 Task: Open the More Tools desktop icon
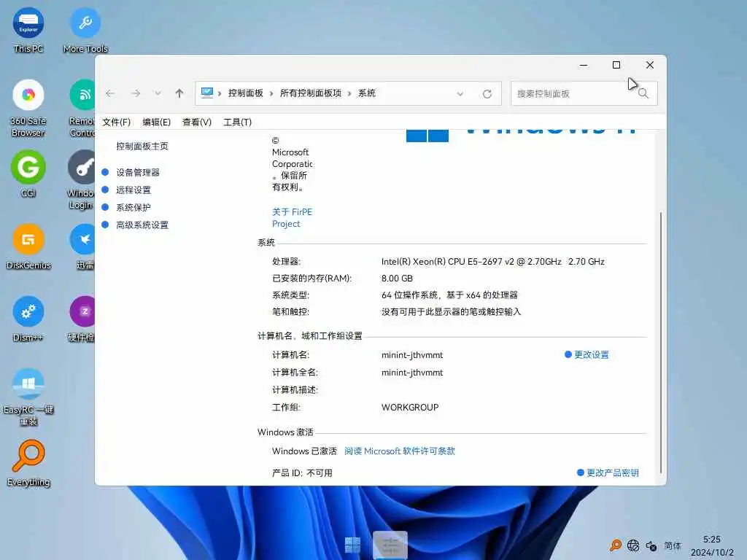pos(85,29)
